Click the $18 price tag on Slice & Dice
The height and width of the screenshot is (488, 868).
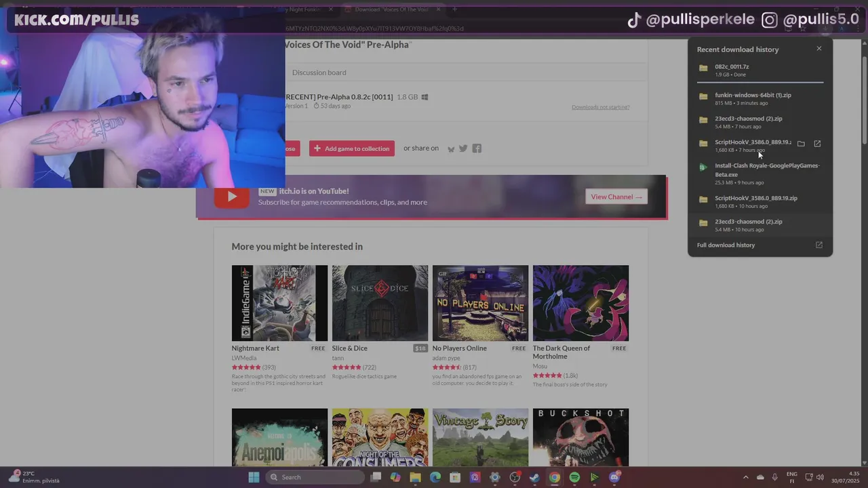pos(420,348)
